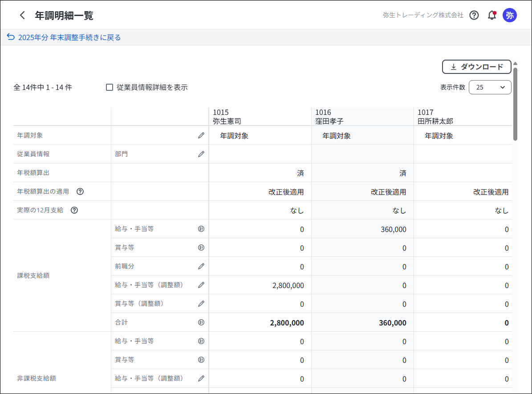Show help for 年税額算出の適用

click(x=80, y=191)
